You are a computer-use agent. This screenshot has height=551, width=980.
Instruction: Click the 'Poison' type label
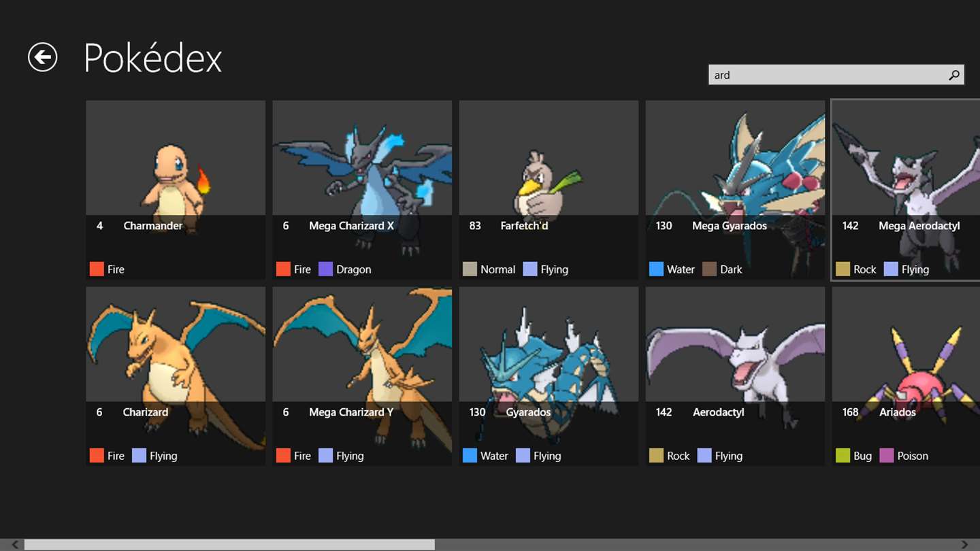point(913,456)
